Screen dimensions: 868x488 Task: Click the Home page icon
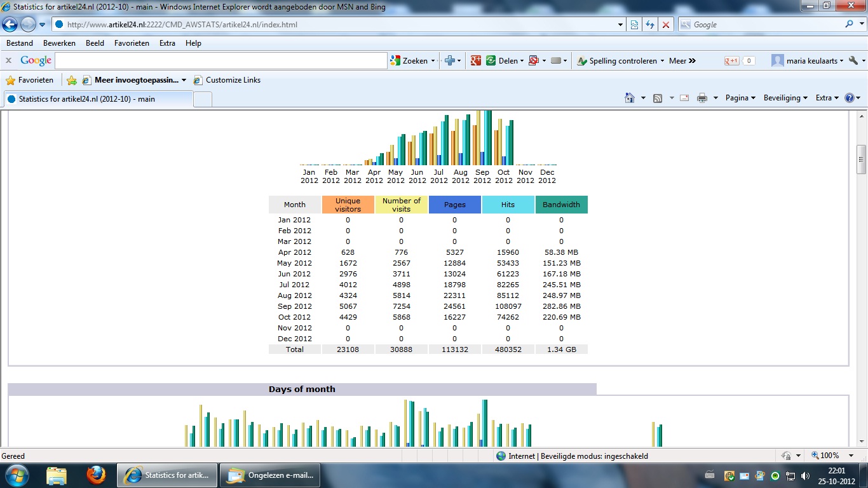(630, 98)
